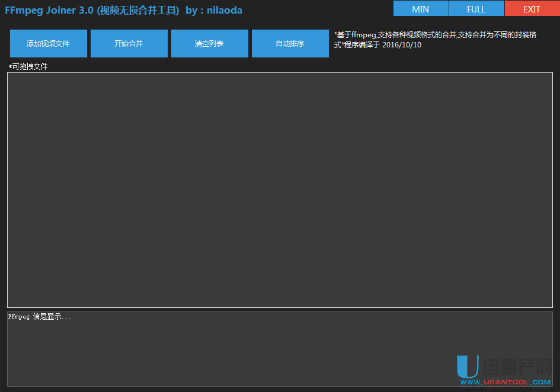Clear the list with 清空列表
Image resolution: width=560 pixels, height=392 pixels.
point(209,44)
